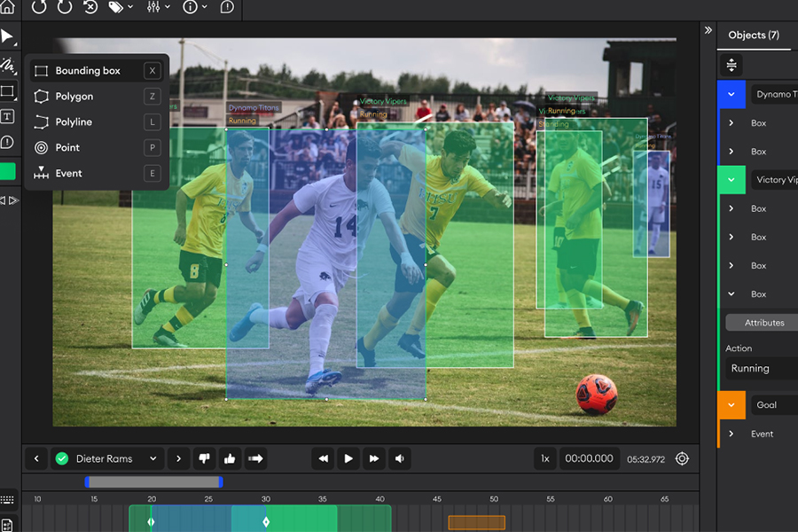This screenshot has height=532, width=798.
Task: Click the Attributes button
Action: coord(762,322)
